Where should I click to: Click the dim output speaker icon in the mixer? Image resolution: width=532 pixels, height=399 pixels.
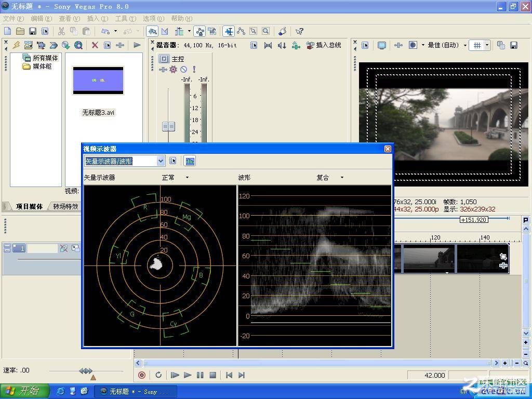282,45
